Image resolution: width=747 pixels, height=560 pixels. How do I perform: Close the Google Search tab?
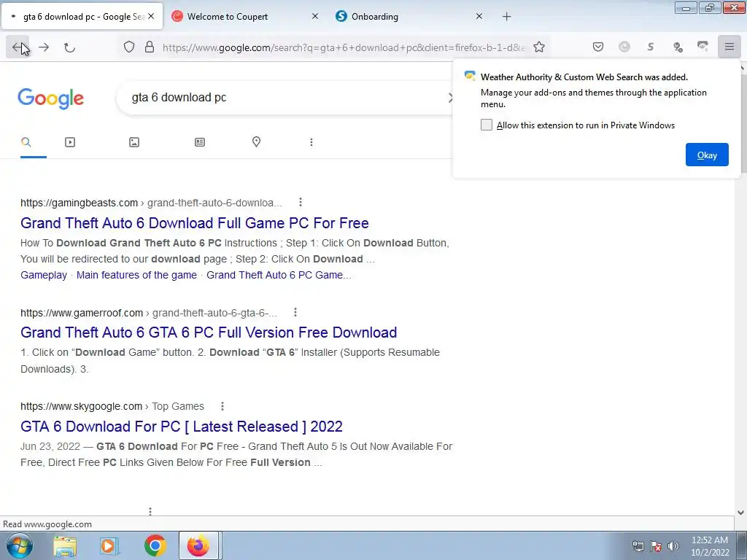[x=150, y=16]
